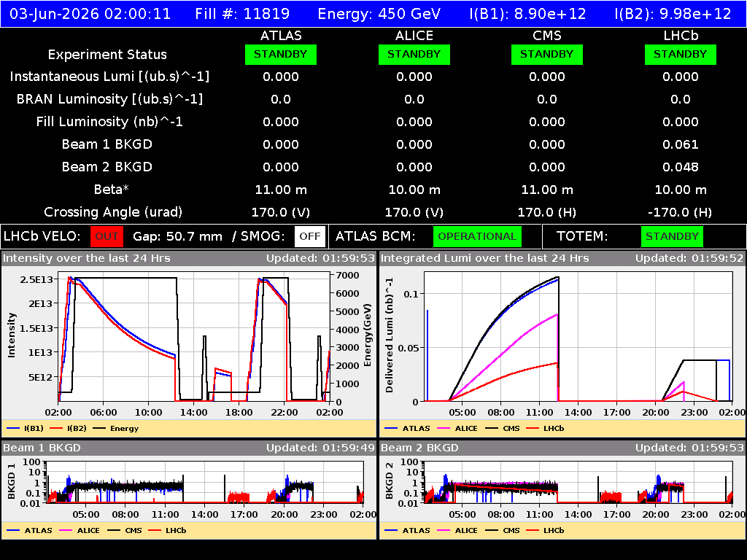Click LHCb legend entry in Beam 1 BKGD chart
This screenshot has height=560, width=747.
click(168, 531)
